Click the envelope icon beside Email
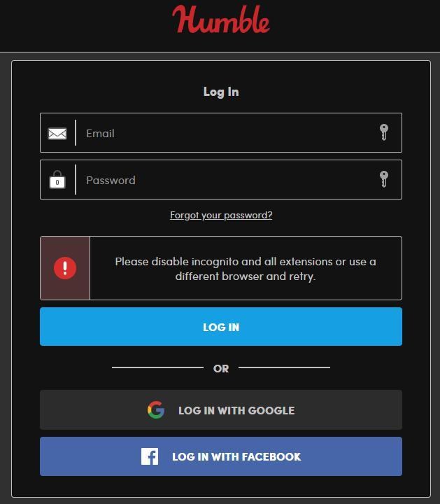This screenshot has width=440, height=504. pyautogui.click(x=57, y=134)
